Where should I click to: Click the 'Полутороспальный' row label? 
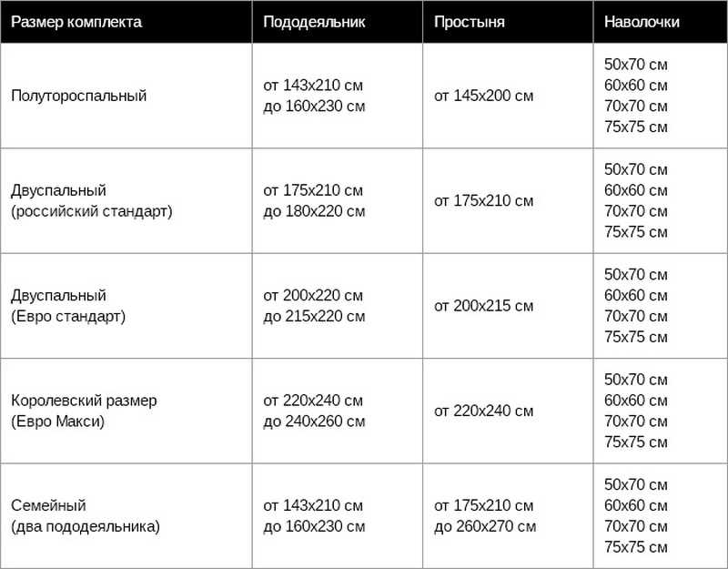pos(79,96)
